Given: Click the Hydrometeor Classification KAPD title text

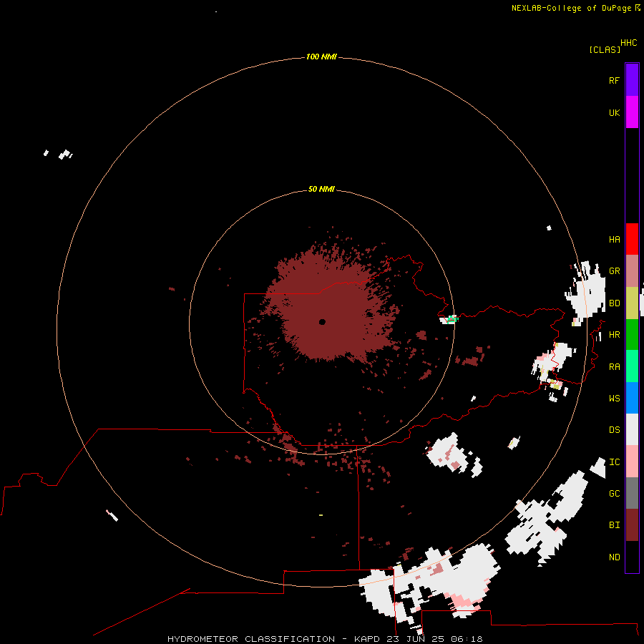Looking at the screenshot, I should (325, 639).
